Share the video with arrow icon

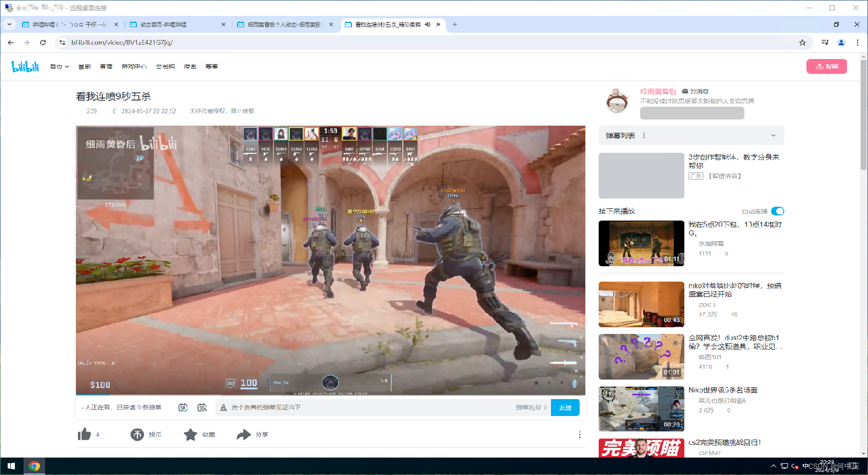click(244, 434)
